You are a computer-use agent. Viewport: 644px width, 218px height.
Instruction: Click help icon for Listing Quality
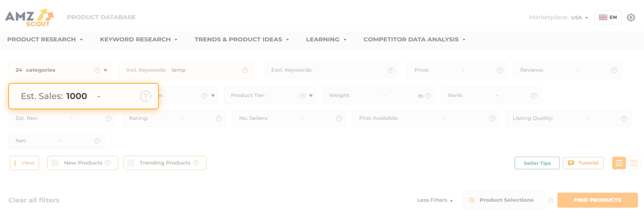pos(624,118)
